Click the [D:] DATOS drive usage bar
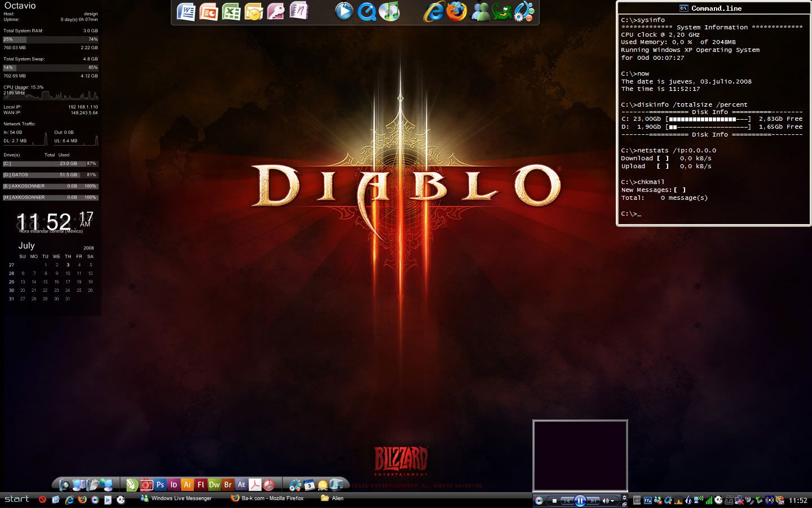Screen dimensions: 812x508 pyautogui.click(x=50, y=175)
